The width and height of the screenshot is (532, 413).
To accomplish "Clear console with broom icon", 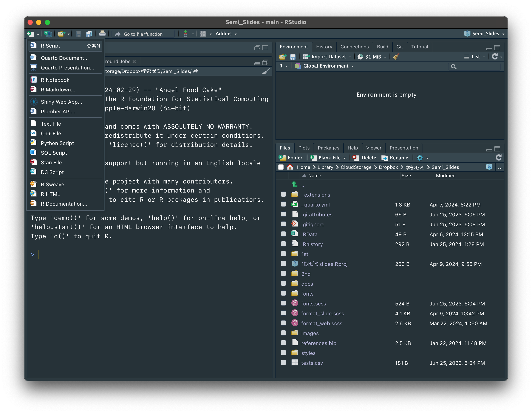I will click(266, 71).
